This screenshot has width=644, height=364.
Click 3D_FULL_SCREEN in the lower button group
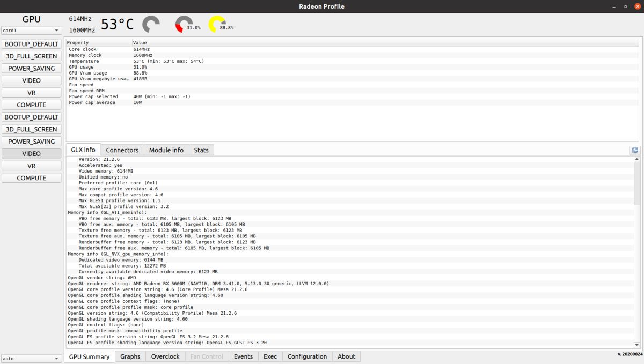(x=31, y=129)
